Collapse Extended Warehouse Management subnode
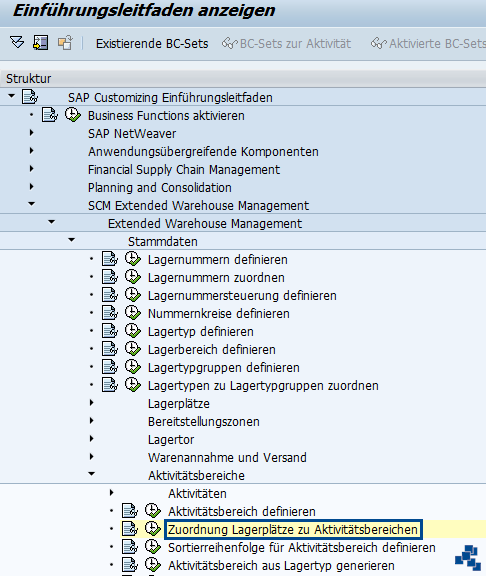Image resolution: width=486 pixels, height=576 pixels. point(51,222)
